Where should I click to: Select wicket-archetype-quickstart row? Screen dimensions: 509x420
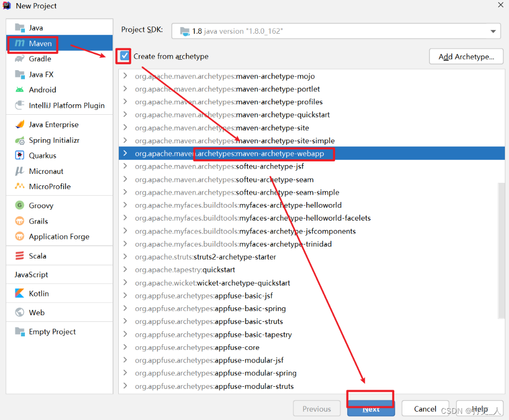(x=312, y=282)
